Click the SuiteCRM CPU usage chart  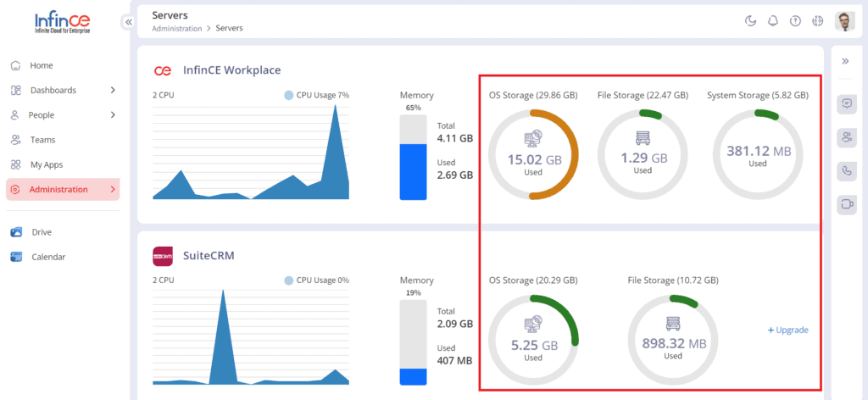click(x=251, y=336)
